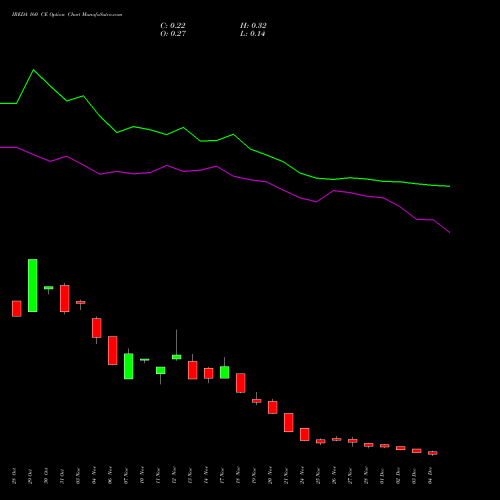Click the '03 Nov' date label
The width and height of the screenshot is (500, 500).
78,476
